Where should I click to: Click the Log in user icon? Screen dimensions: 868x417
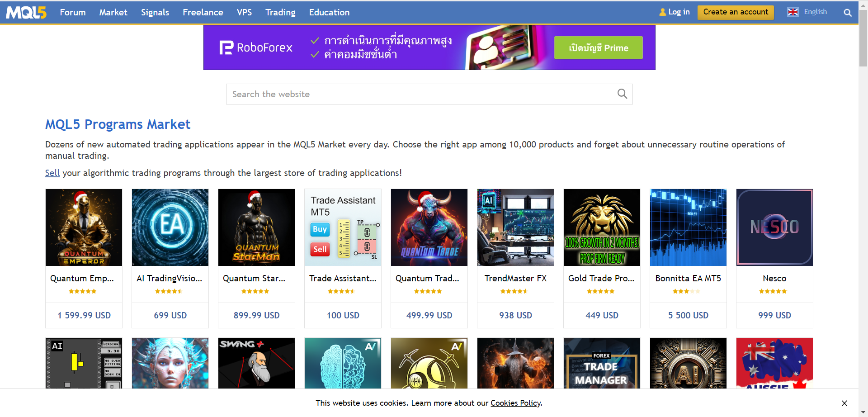(663, 12)
